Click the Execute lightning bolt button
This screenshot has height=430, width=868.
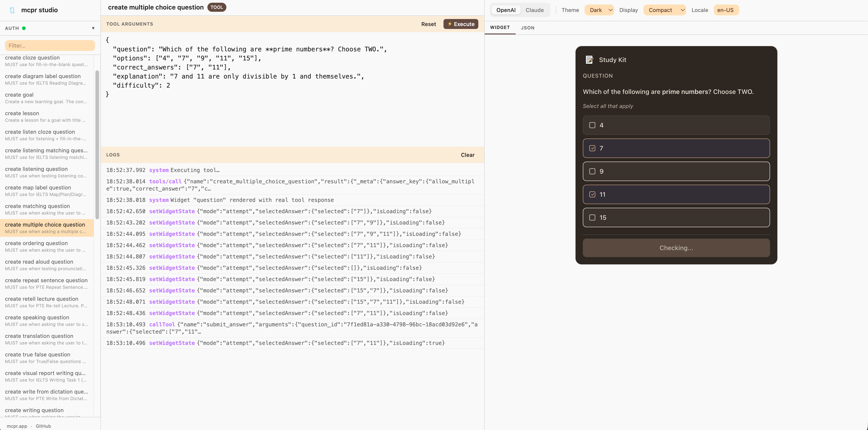[x=461, y=24]
